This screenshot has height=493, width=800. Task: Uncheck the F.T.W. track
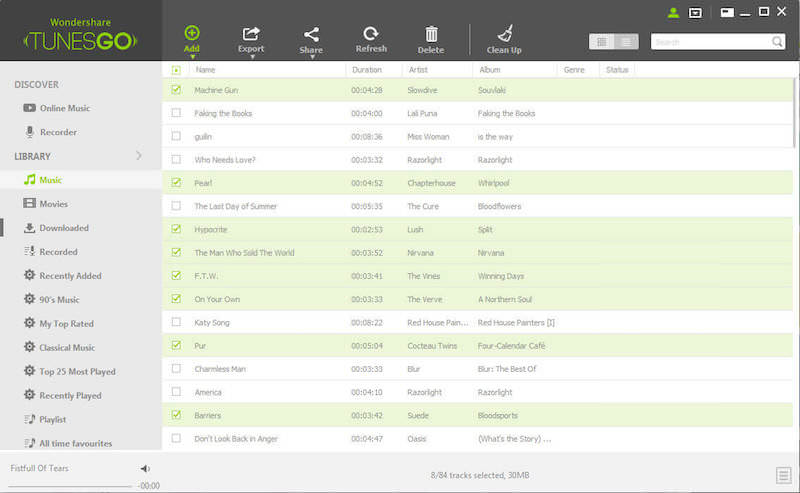176,276
